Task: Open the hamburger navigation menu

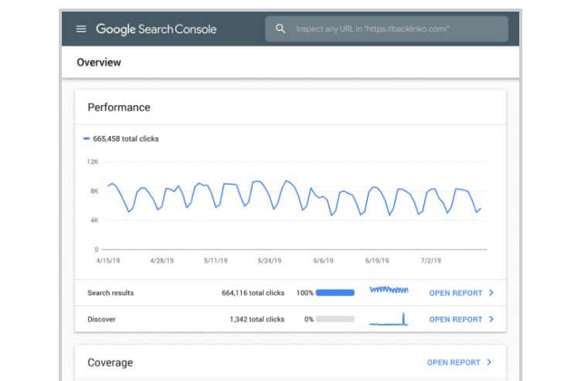Action: [81, 29]
